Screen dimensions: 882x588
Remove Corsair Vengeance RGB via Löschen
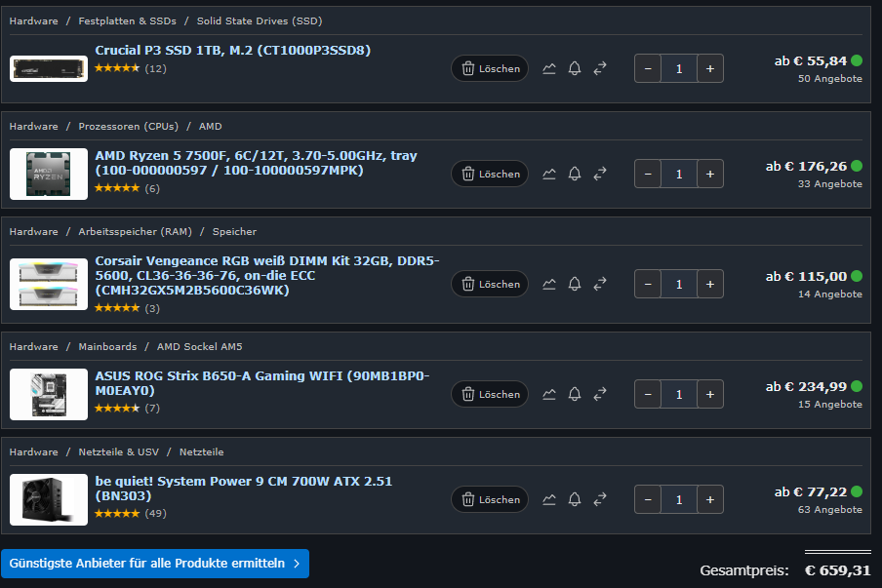490,284
